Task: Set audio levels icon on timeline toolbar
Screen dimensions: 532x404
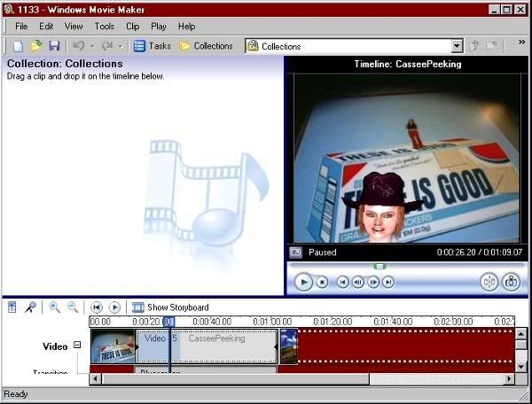Action: point(12,307)
